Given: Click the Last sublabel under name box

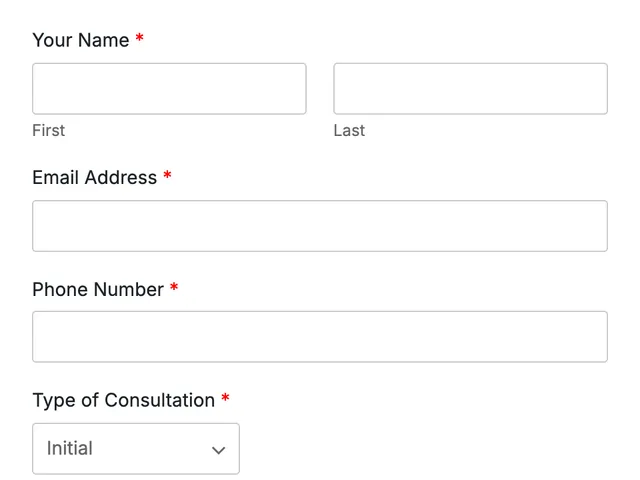Looking at the screenshot, I should coord(349,131).
